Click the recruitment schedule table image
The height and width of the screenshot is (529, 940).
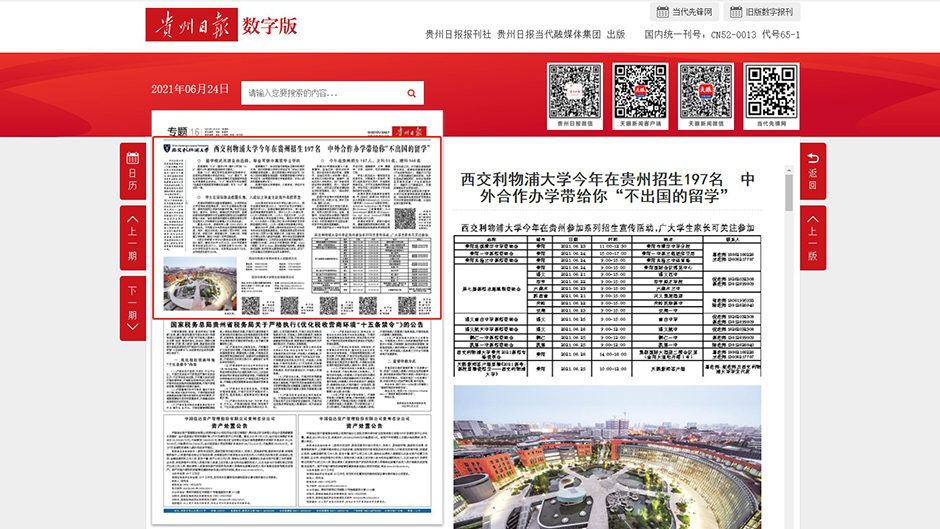pyautogui.click(x=607, y=306)
